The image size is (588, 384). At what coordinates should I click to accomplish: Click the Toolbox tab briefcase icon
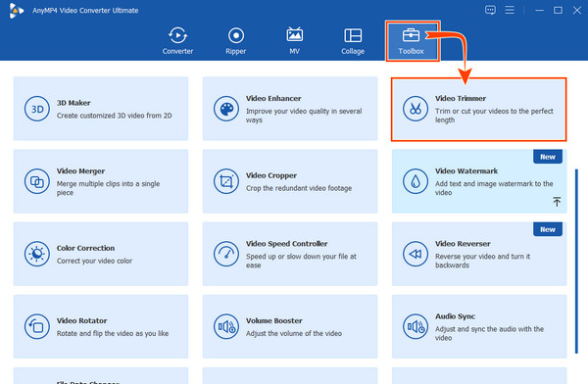click(x=411, y=35)
